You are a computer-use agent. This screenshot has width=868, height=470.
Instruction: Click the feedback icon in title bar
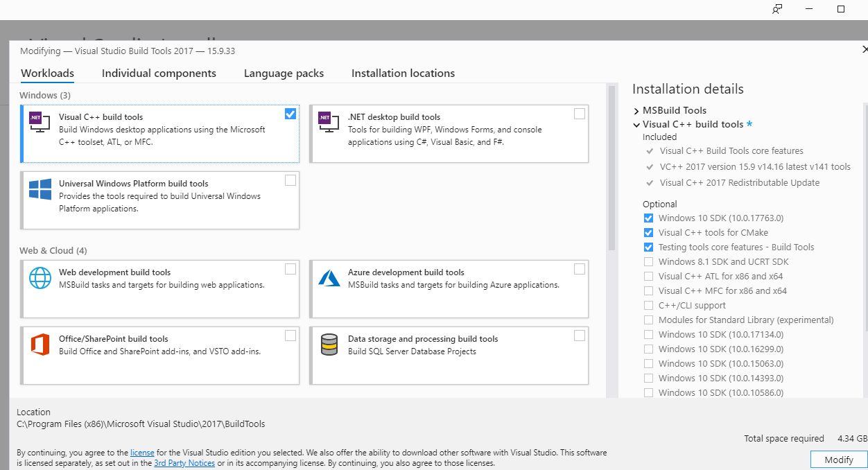[777, 9]
